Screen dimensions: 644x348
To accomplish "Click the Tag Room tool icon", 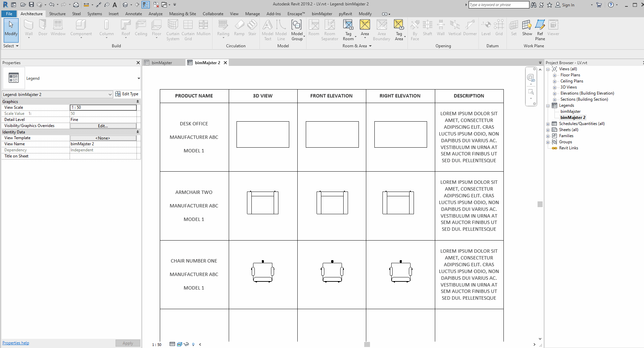I will pyautogui.click(x=348, y=25).
